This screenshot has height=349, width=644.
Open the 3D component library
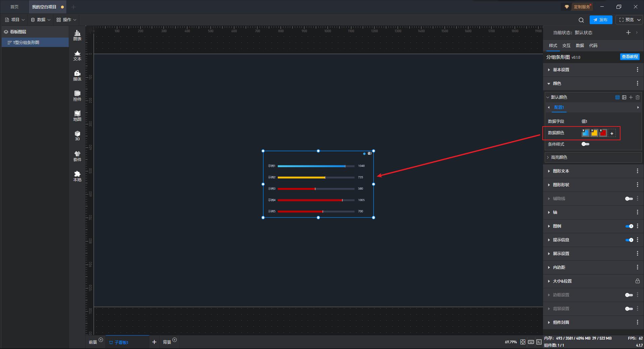point(77,136)
